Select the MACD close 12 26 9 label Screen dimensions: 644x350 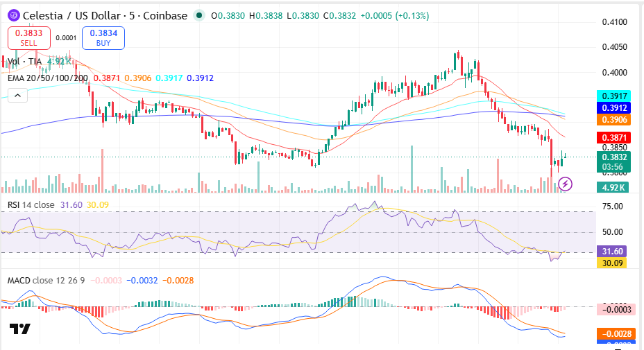(x=46, y=280)
